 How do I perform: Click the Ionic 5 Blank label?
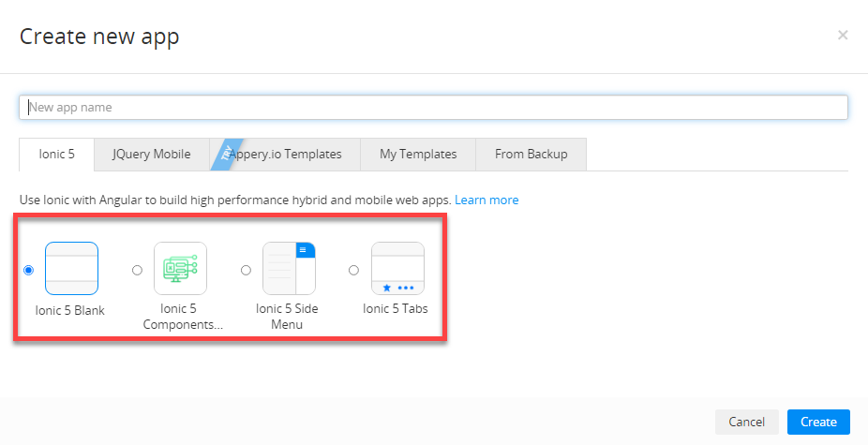pos(69,310)
